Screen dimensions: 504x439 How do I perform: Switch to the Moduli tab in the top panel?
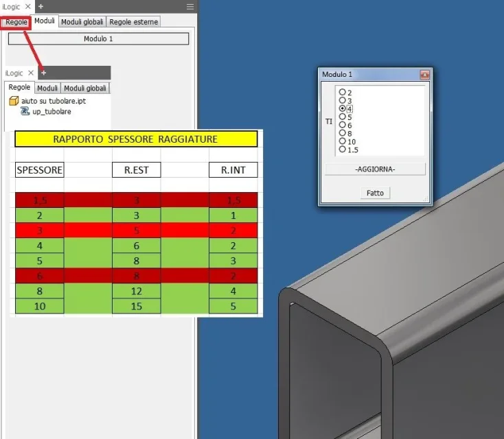coord(45,21)
